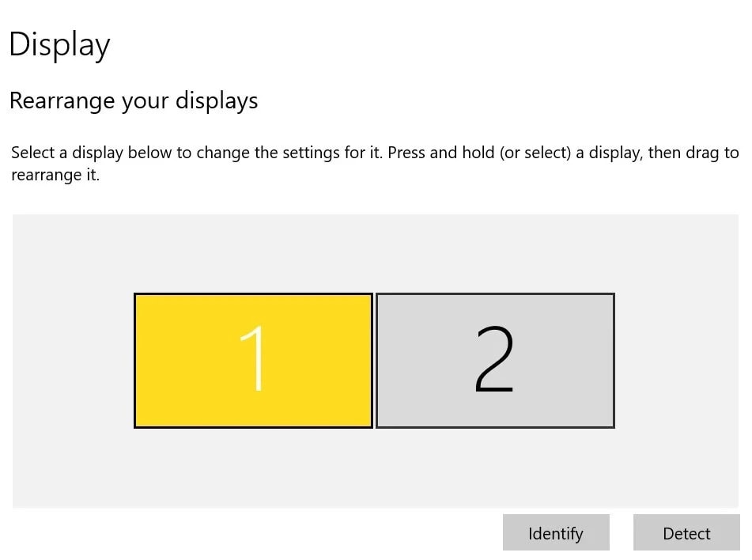
Task: Select the yellow display 1 monitor
Action: (x=253, y=361)
